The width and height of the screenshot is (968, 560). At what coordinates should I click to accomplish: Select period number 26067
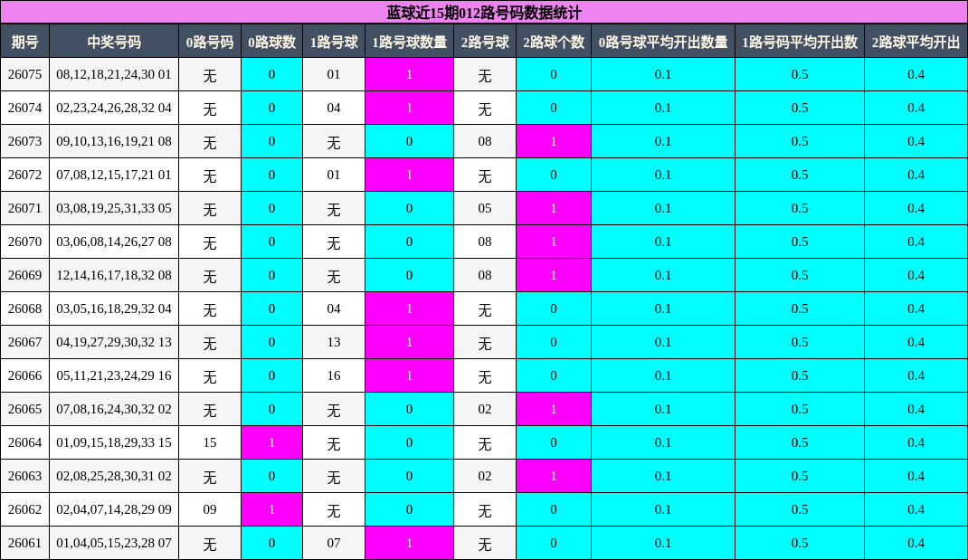(x=24, y=342)
